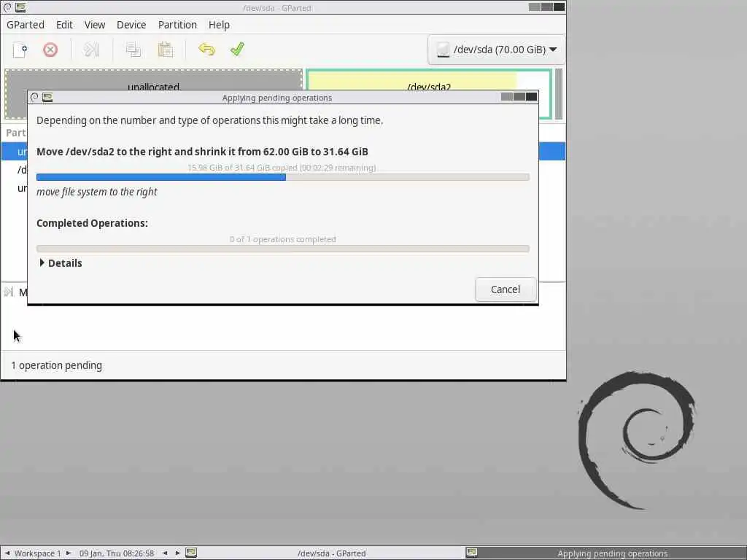This screenshot has width=747, height=560.
Task: Click the icon beside the Applying pending operations taskbar entry
Action: coord(472,553)
